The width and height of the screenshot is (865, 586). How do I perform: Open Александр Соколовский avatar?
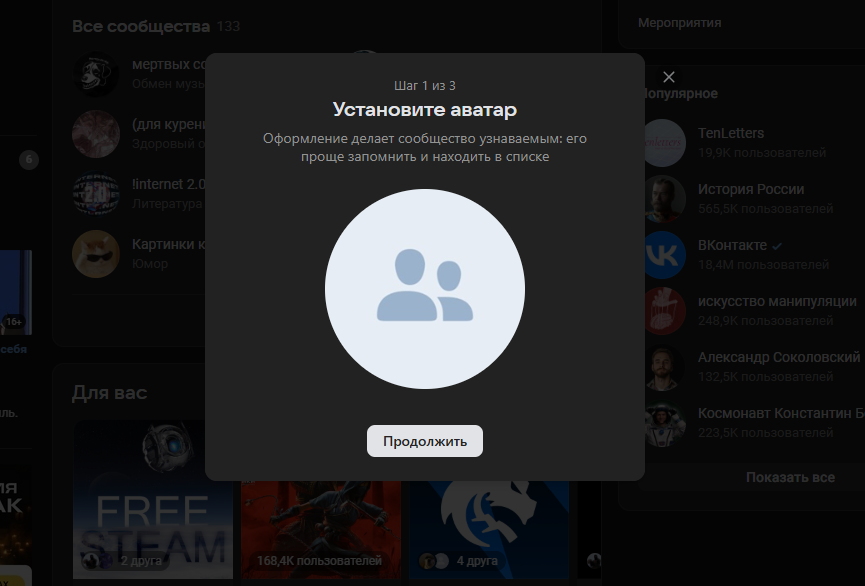(664, 367)
